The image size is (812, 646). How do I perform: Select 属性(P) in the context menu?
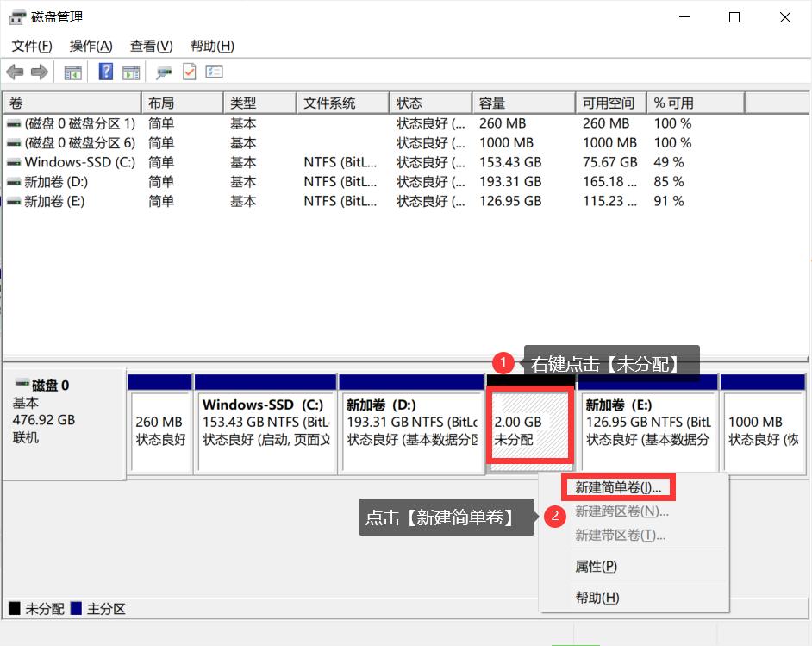[596, 566]
